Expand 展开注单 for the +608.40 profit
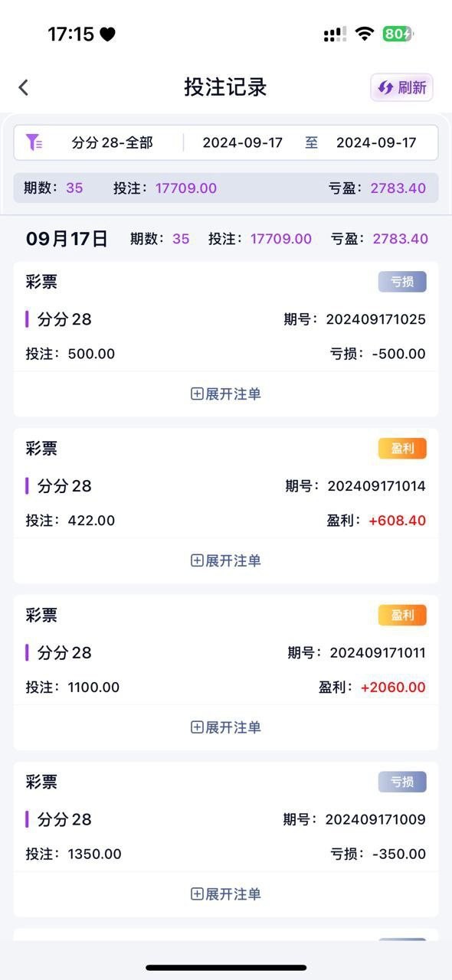452x980 pixels. (226, 560)
